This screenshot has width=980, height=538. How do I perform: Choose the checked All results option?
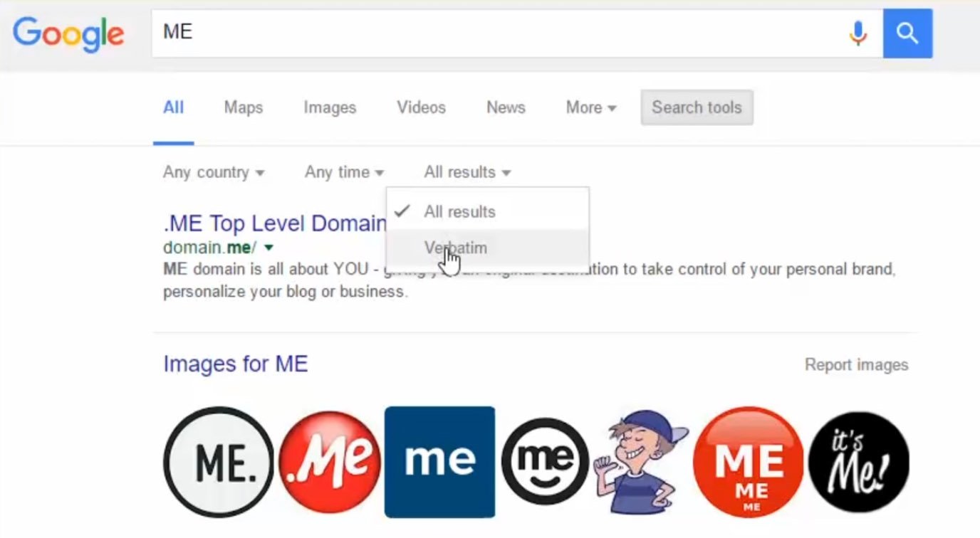click(x=488, y=211)
